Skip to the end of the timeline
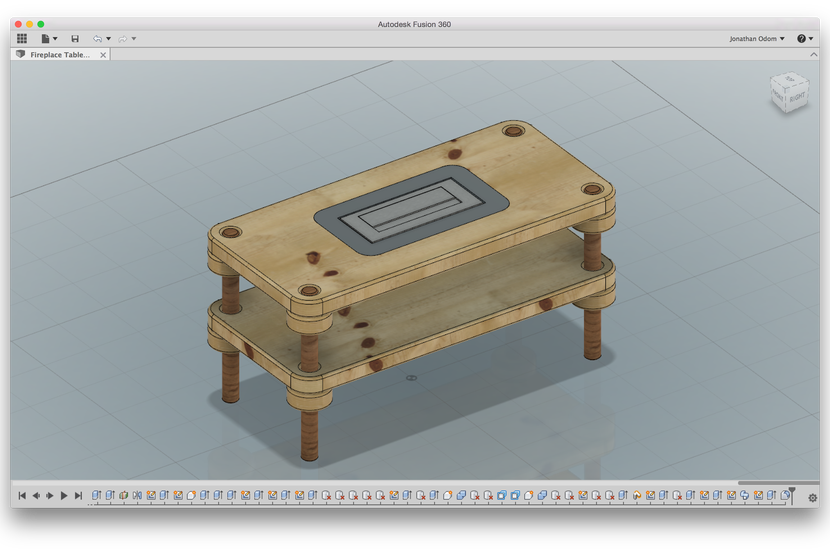This screenshot has width=830, height=553. tap(78, 495)
